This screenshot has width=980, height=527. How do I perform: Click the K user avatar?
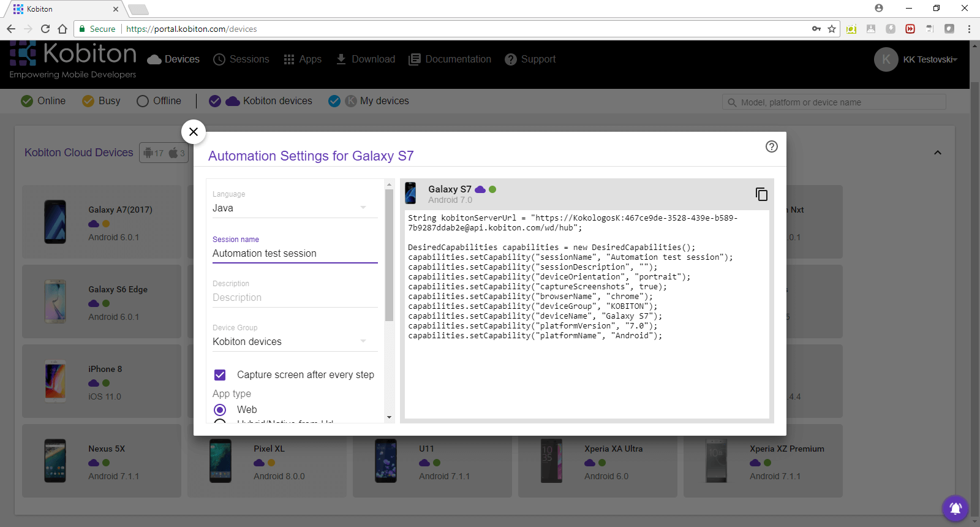click(886, 59)
